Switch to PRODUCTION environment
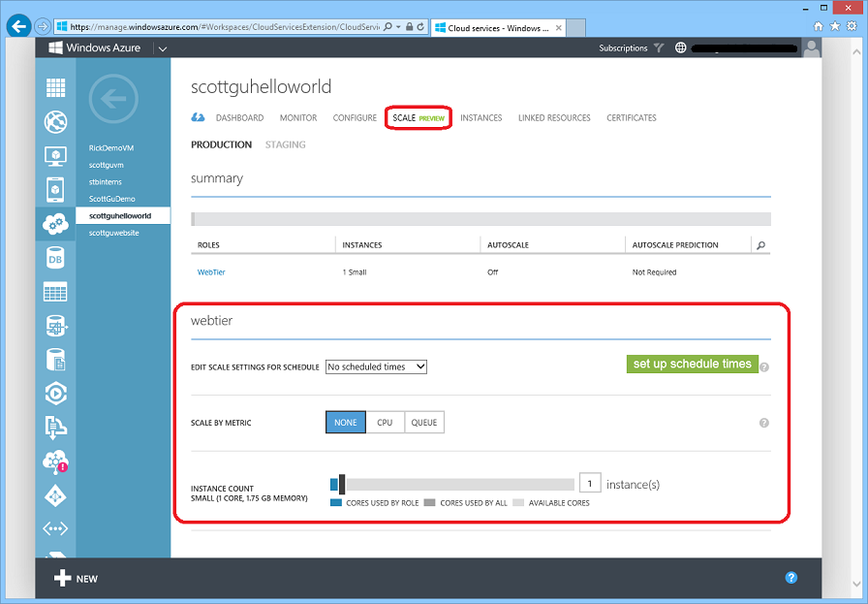868x604 pixels. coord(222,144)
